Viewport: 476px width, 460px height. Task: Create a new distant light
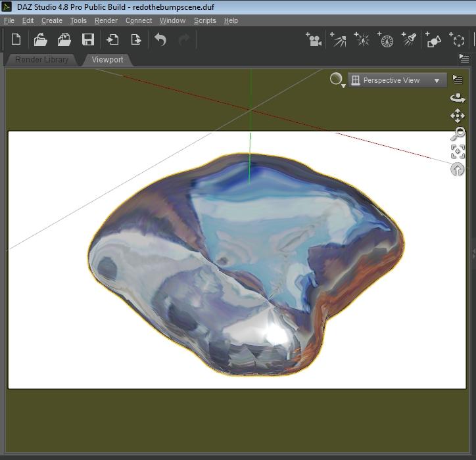point(338,39)
